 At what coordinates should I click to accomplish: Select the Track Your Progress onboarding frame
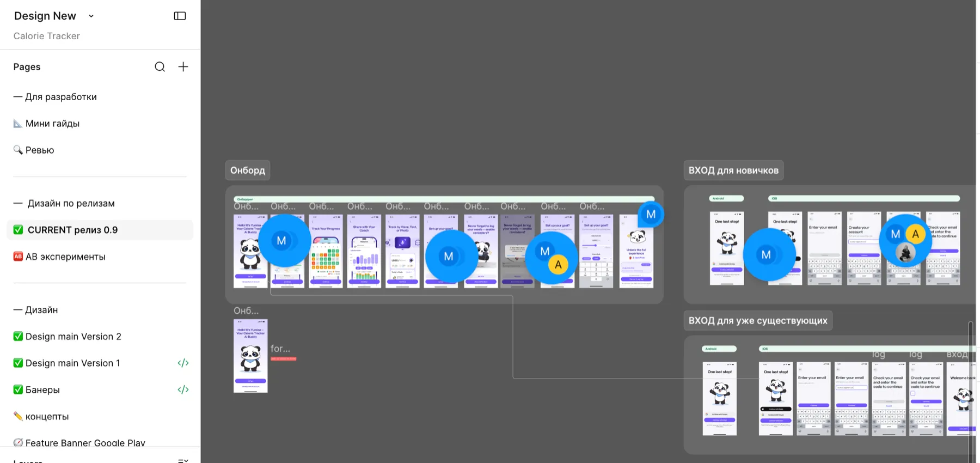pos(326,251)
